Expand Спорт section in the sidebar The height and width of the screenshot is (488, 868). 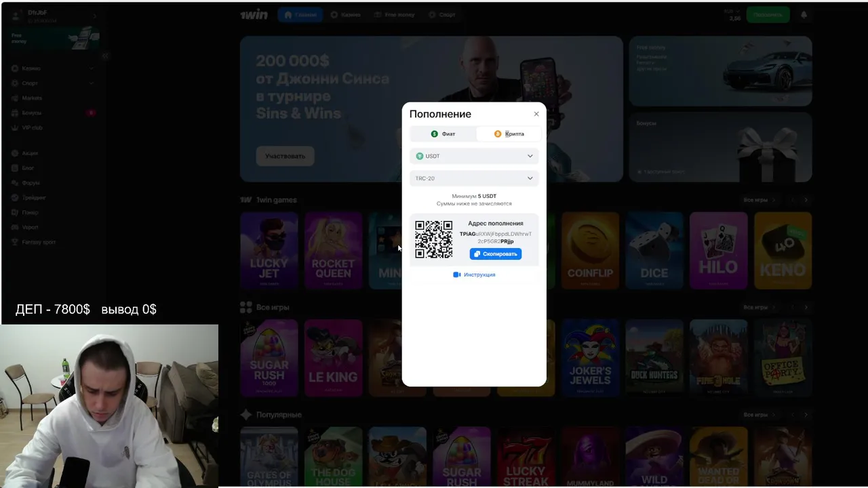click(x=53, y=83)
